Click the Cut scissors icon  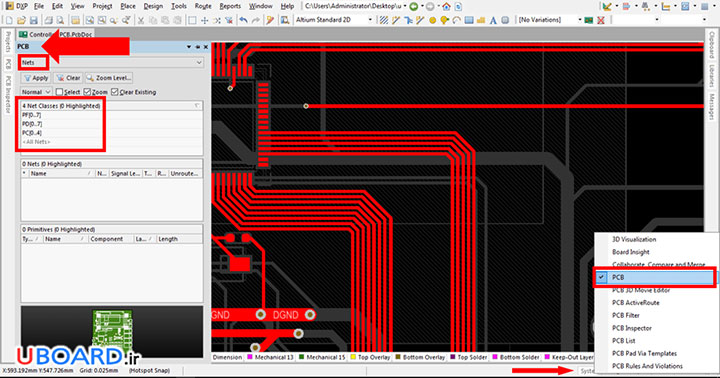[x=141, y=20]
